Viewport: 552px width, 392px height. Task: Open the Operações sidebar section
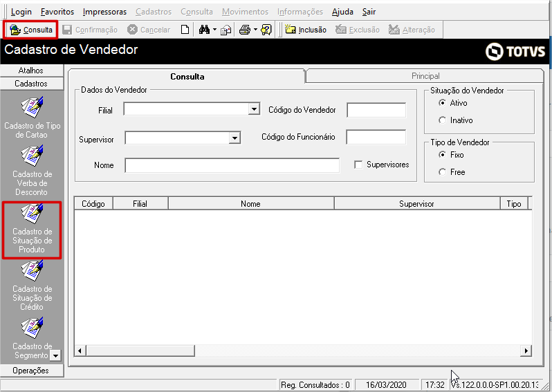[x=31, y=371]
